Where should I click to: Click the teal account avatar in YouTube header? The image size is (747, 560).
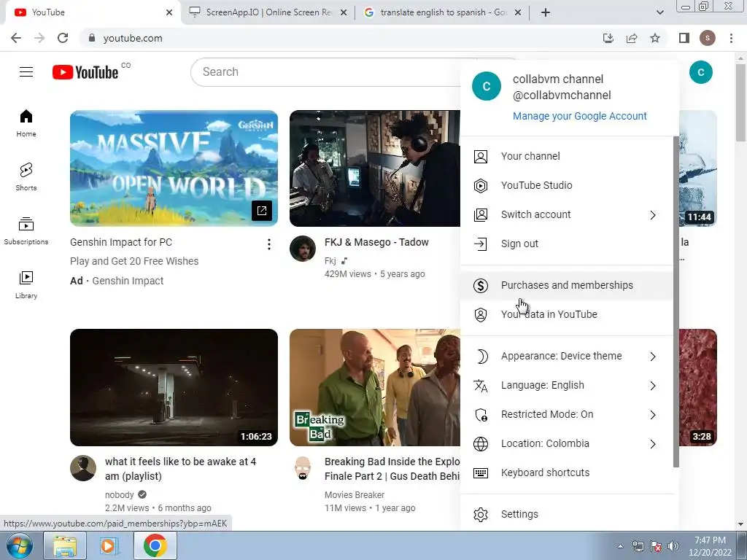[701, 72]
